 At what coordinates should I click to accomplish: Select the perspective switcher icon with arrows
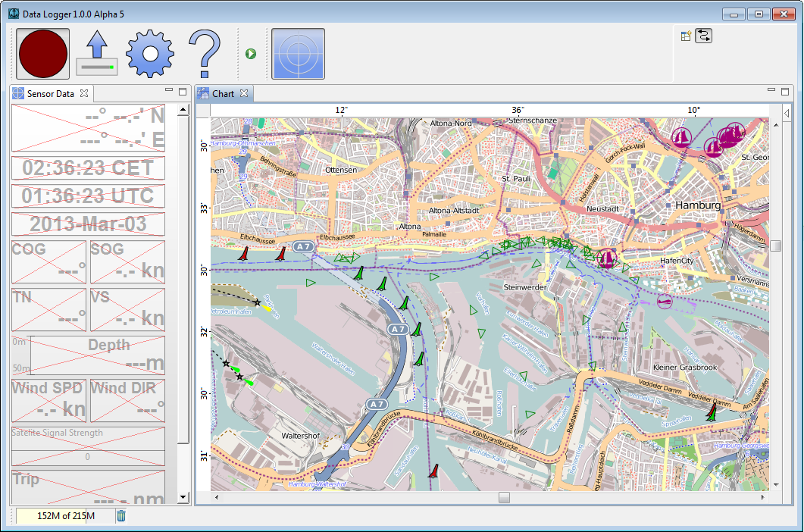point(704,36)
